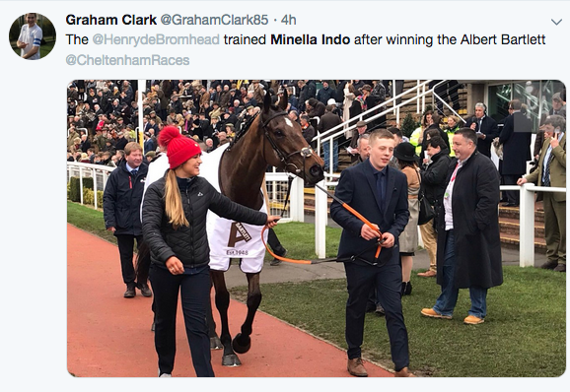Viewport: 570px width, 392px height.
Task: Click the word 'trained' in tweet
Action: tap(245, 39)
